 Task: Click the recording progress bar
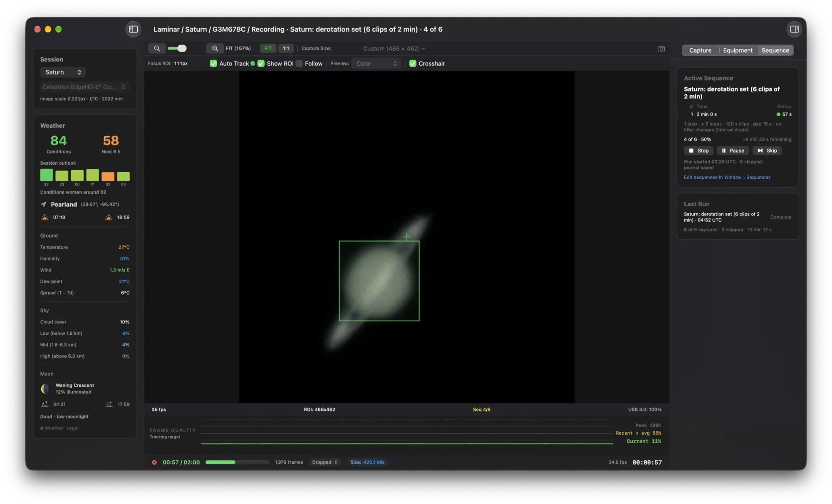(x=237, y=462)
